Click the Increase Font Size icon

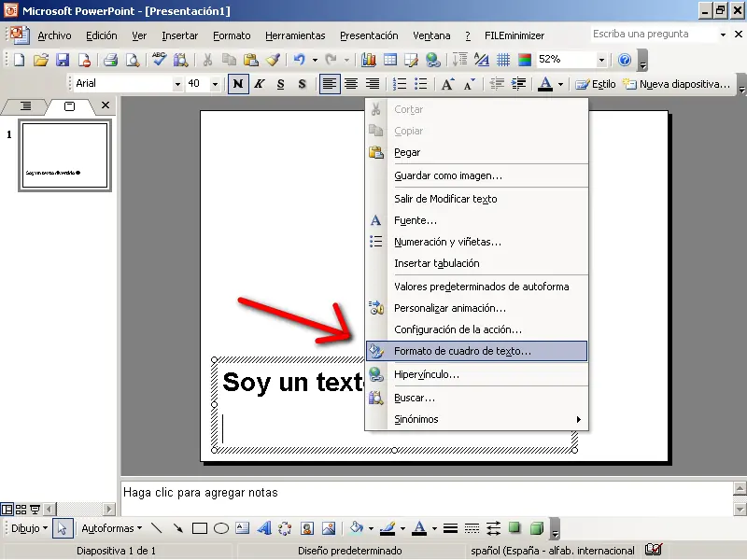click(447, 84)
